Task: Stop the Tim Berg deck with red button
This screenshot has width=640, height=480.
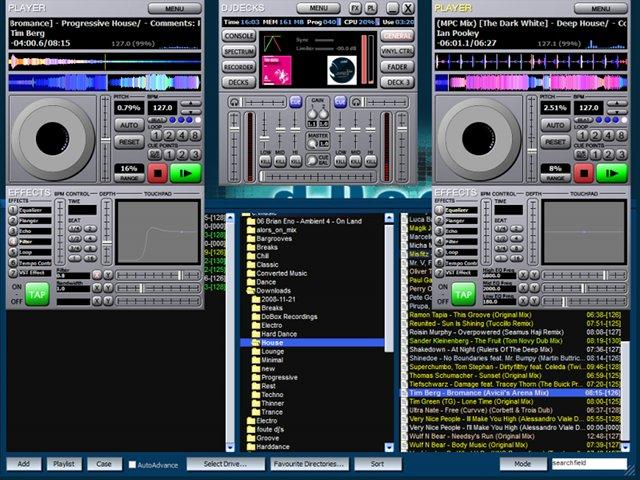Action: click(x=157, y=173)
